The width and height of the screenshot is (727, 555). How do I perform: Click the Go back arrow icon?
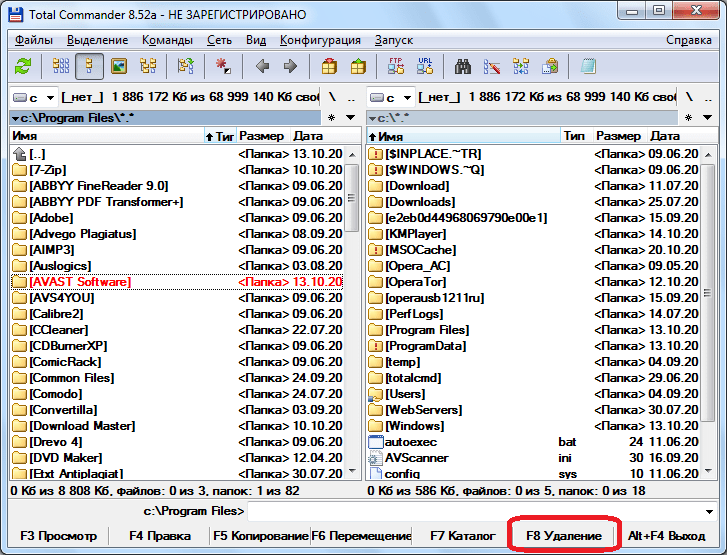(x=262, y=66)
